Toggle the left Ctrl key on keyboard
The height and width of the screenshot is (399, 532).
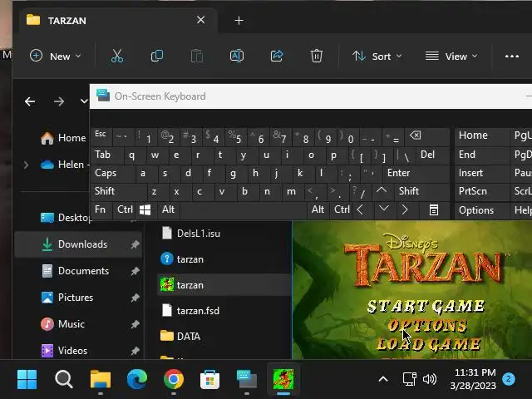pos(124,210)
